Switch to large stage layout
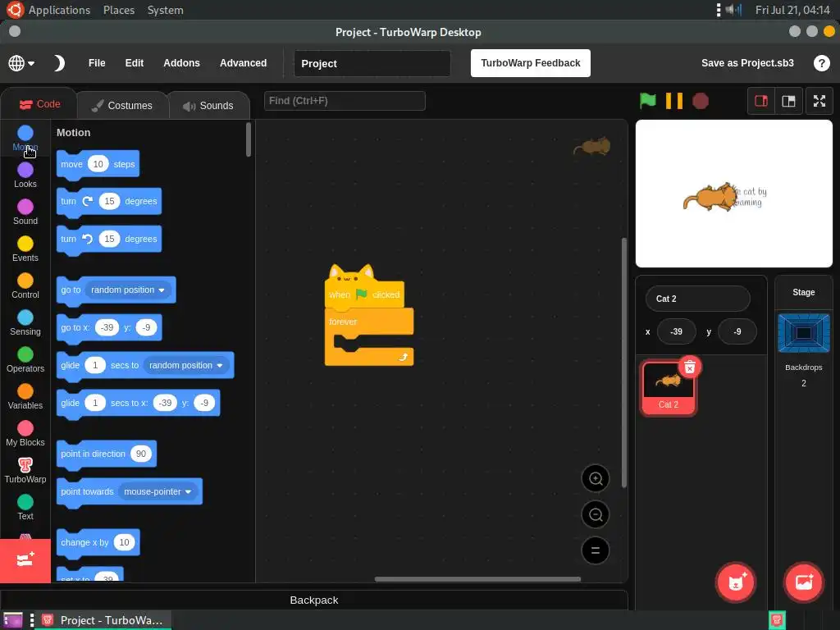 788,101
